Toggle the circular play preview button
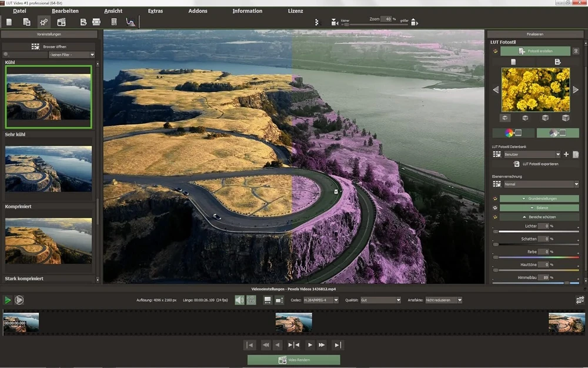 (x=19, y=300)
